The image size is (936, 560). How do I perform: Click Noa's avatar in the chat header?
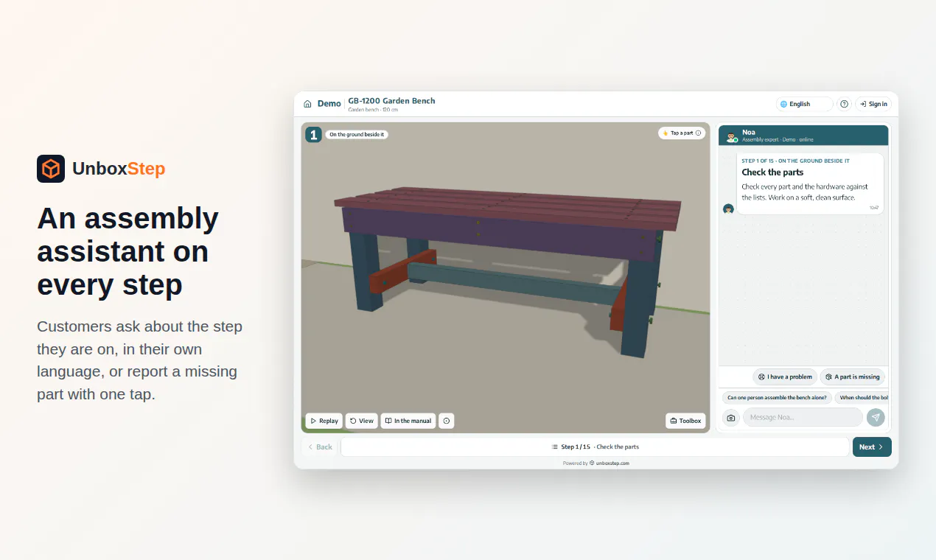click(x=731, y=136)
